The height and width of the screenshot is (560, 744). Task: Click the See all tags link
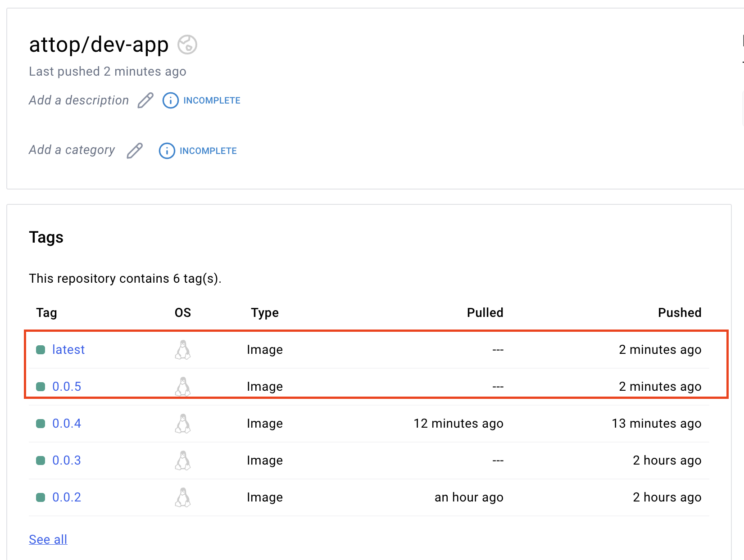click(48, 539)
